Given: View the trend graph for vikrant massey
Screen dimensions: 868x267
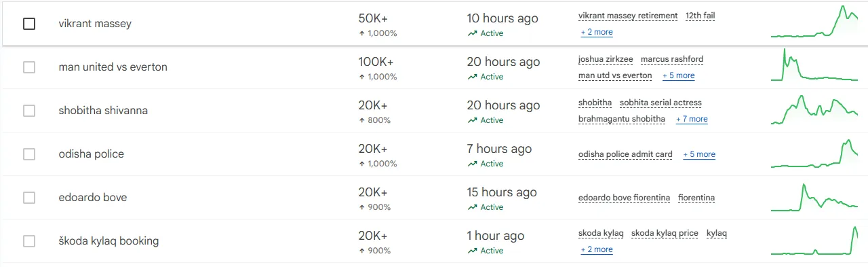Looking at the screenshot, I should (814, 22).
